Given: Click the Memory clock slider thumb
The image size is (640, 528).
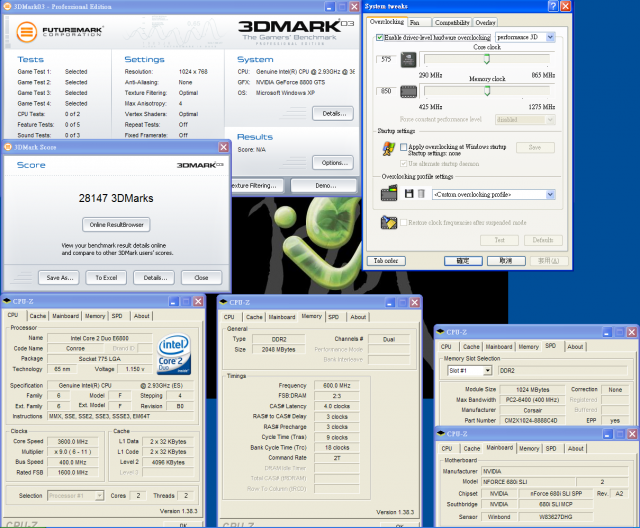Looking at the screenshot, I should (x=487, y=91).
